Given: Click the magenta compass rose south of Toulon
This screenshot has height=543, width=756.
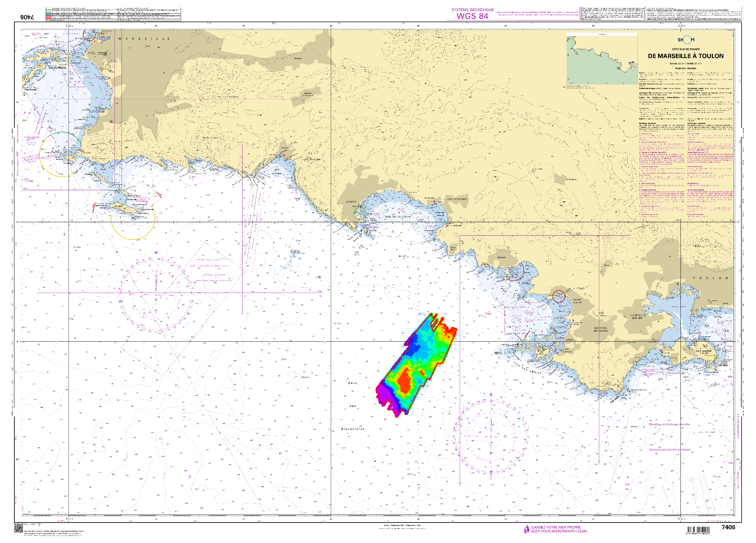Looking at the screenshot, I should pos(491,436).
